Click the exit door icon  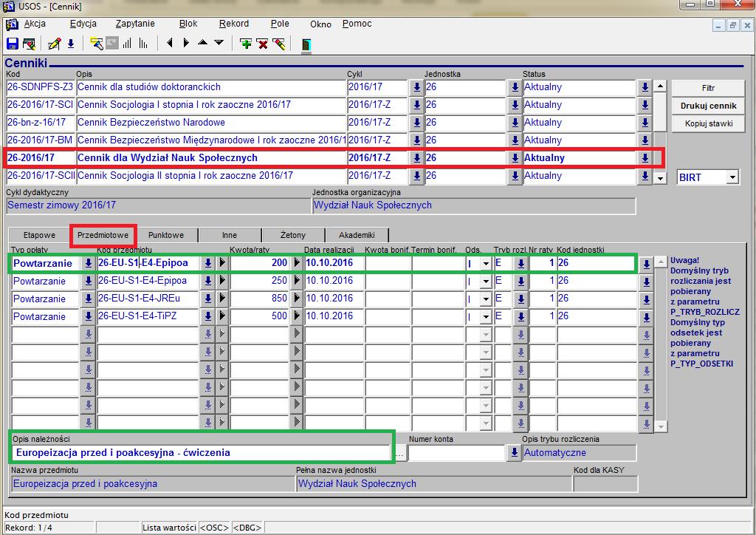tap(306, 45)
